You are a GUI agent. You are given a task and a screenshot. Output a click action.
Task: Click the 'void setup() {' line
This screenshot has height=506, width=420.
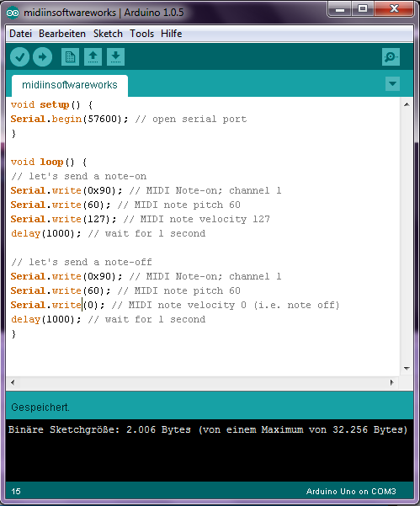(x=51, y=105)
